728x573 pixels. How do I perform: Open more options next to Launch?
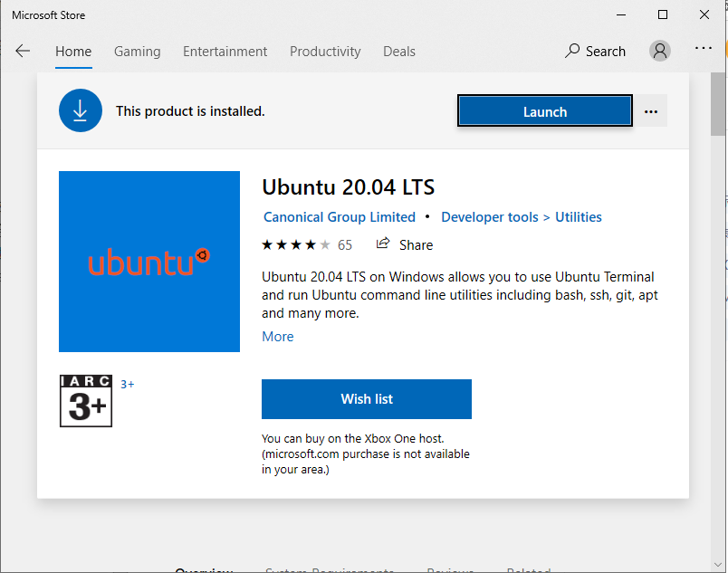(651, 110)
